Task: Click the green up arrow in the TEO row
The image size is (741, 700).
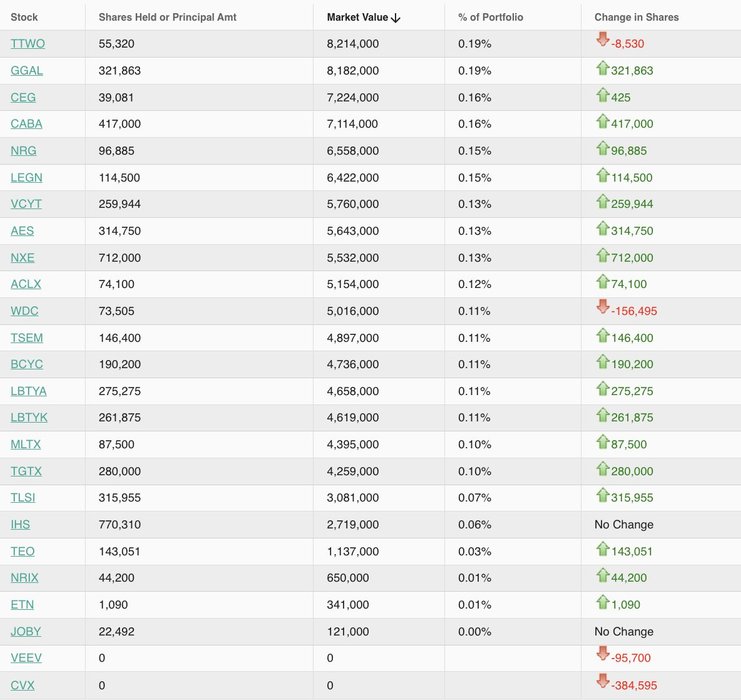Action: click(x=603, y=549)
